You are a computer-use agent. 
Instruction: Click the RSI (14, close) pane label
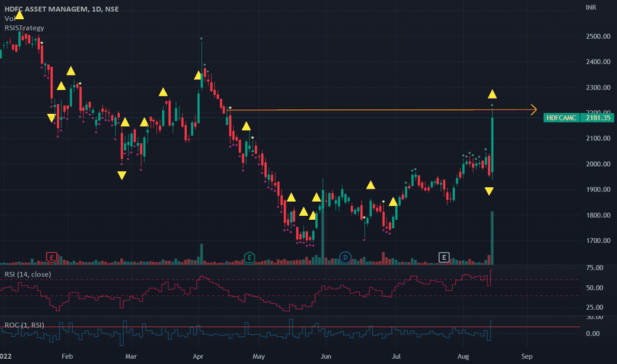click(28, 274)
